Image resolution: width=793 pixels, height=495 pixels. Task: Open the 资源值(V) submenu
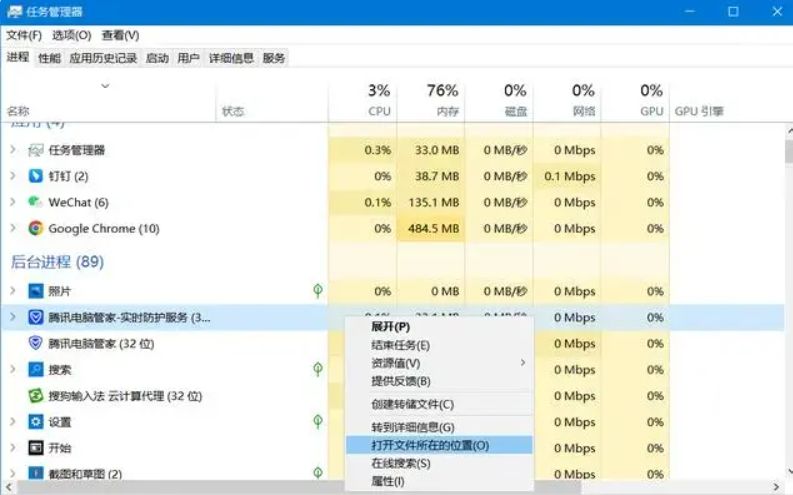(439, 363)
